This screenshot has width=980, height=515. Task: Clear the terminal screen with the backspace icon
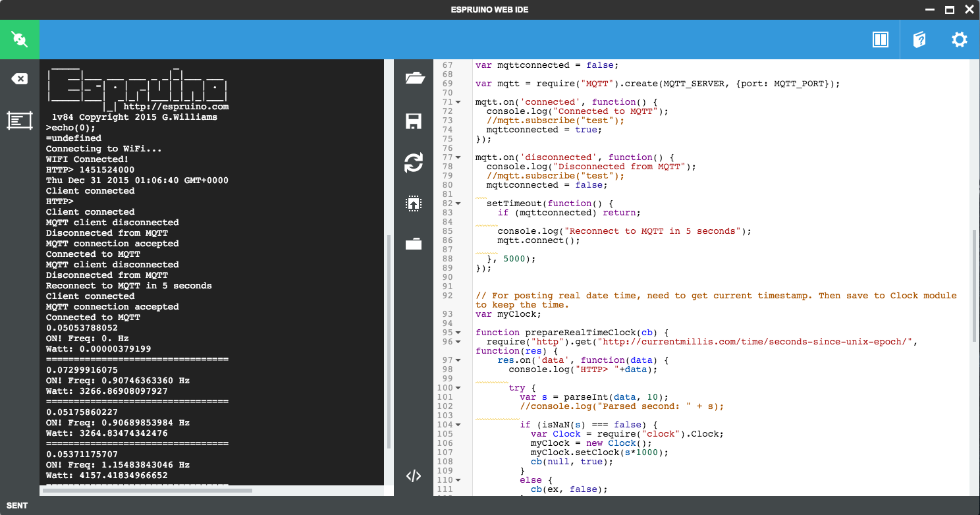coord(20,79)
